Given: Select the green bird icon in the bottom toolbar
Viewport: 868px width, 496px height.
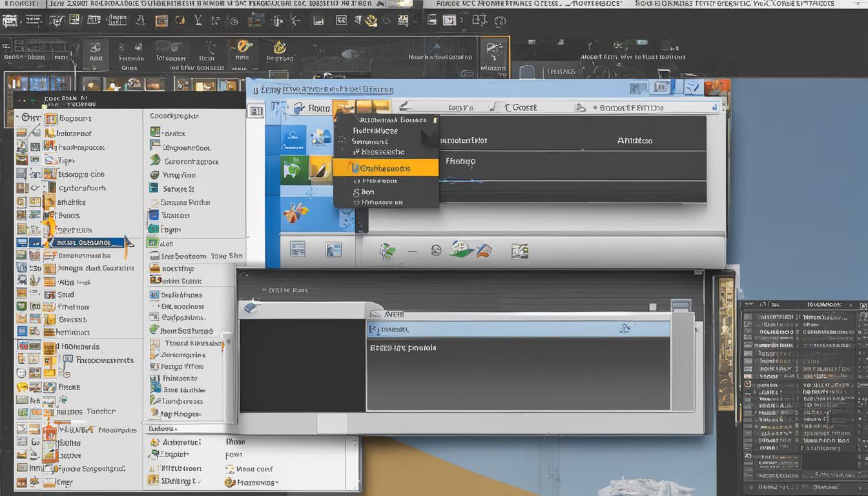Looking at the screenshot, I should [386, 250].
